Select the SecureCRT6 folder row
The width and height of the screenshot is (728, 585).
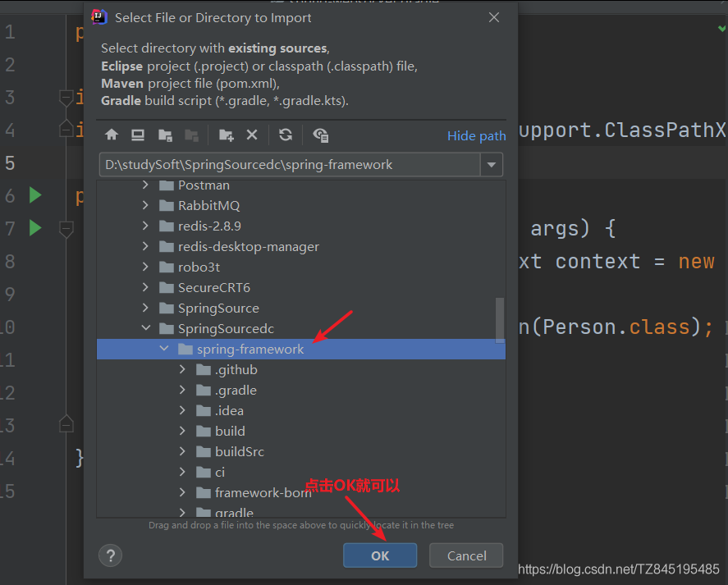click(301, 287)
